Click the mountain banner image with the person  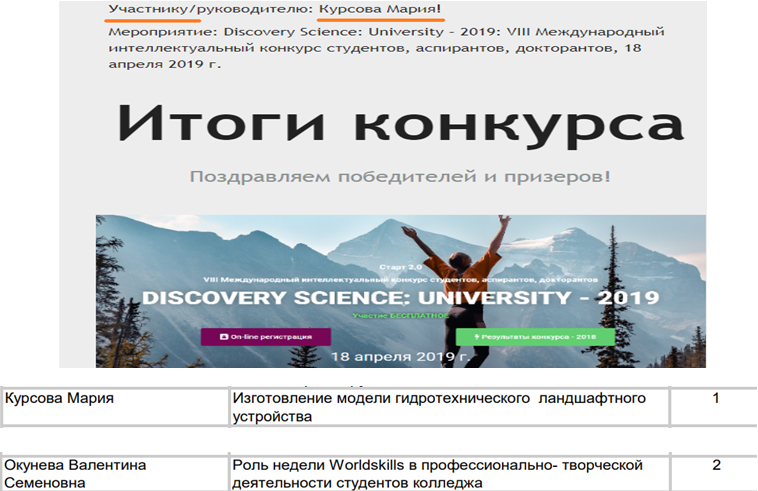[x=401, y=291]
